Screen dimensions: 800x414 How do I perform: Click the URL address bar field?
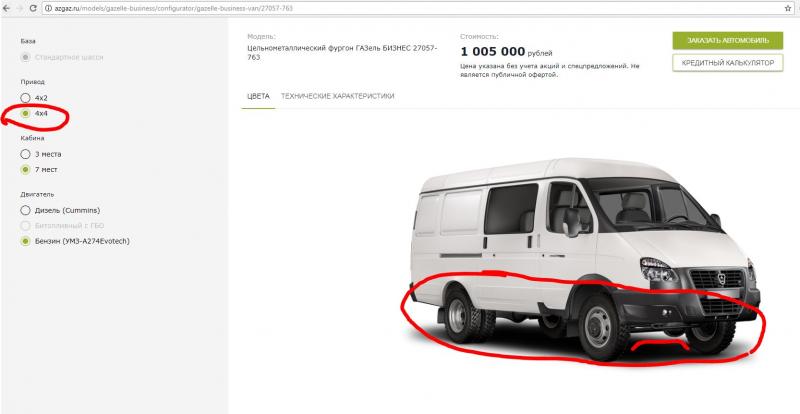coord(412,9)
